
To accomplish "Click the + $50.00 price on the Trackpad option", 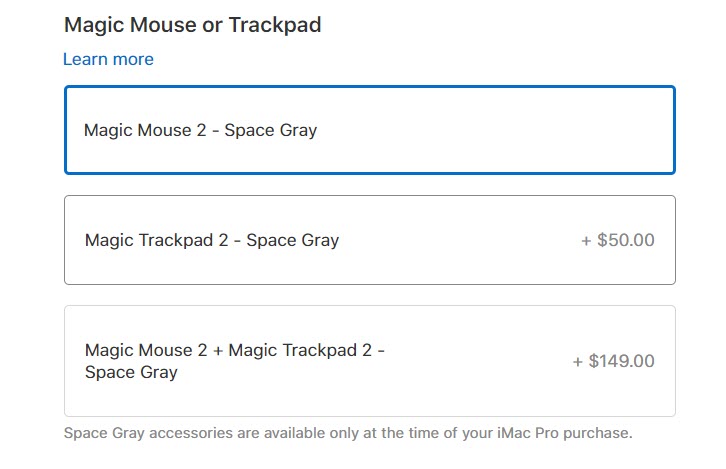I will tap(618, 240).
